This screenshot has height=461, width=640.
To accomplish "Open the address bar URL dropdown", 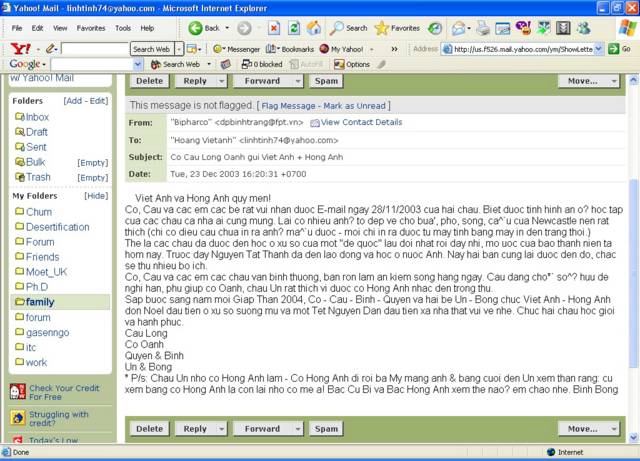I will tap(598, 49).
